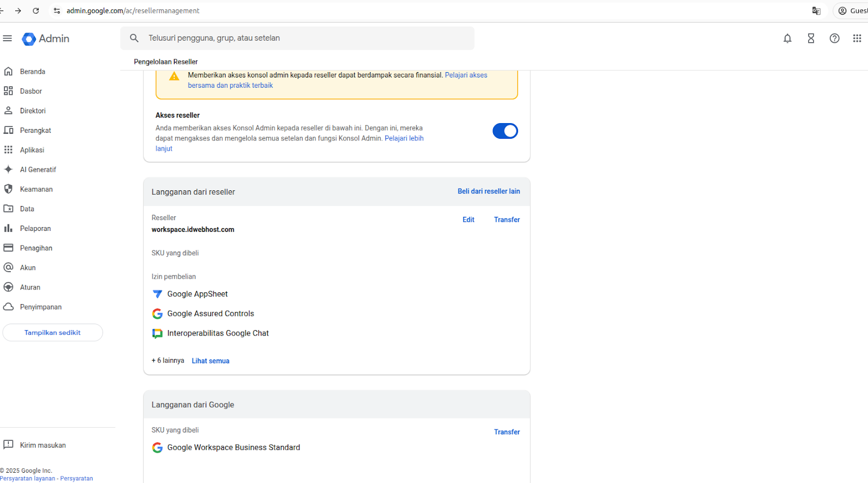This screenshot has height=483, width=868.
Task: Click the yellow warning triangle icon
Action: pyautogui.click(x=174, y=76)
